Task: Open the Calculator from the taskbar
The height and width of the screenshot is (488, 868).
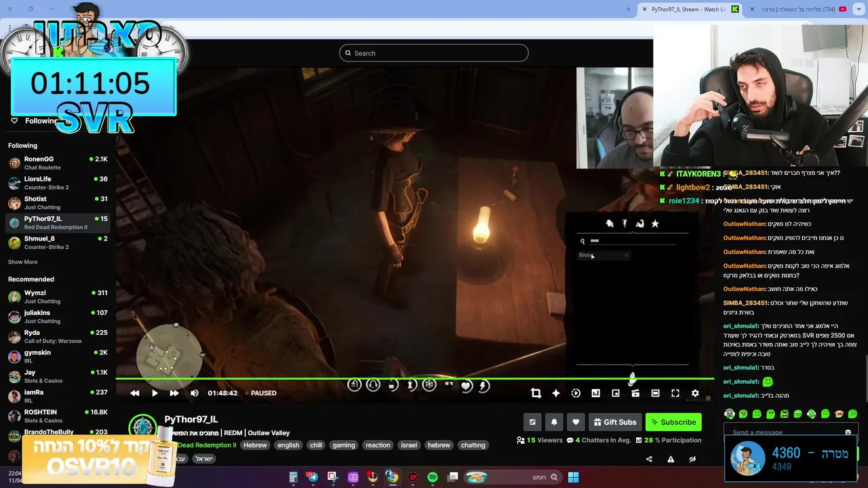Action: click(x=293, y=477)
